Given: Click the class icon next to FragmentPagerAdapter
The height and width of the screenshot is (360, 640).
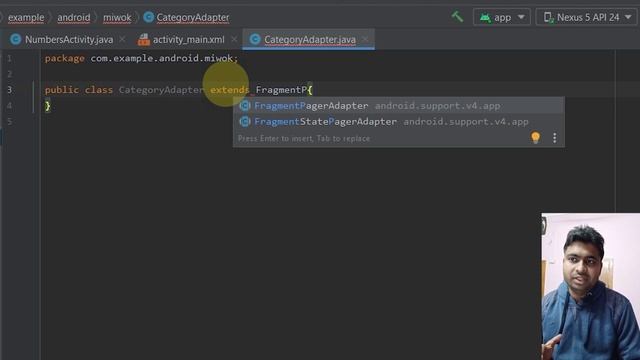Looking at the screenshot, I should 244,106.
